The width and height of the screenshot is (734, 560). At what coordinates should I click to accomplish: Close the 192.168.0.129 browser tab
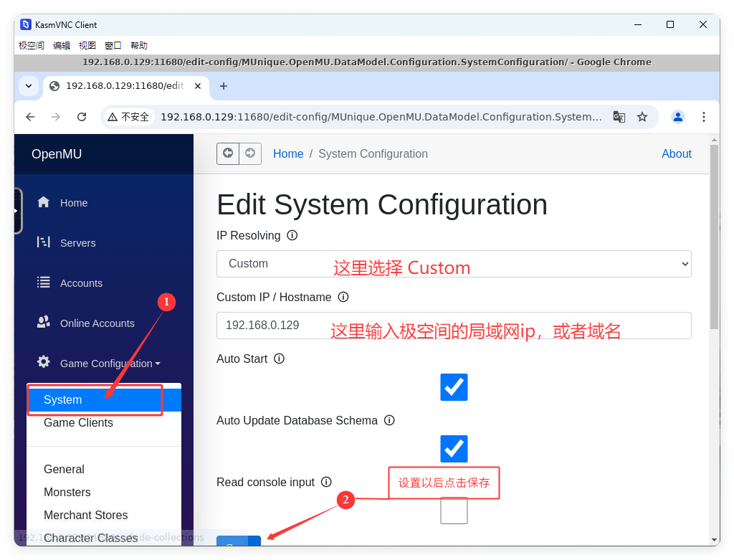(x=198, y=86)
